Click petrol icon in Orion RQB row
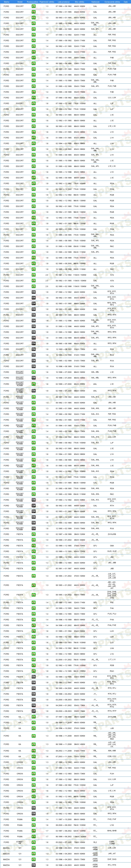The height and width of the screenshot is (868, 131). click(x=34, y=796)
